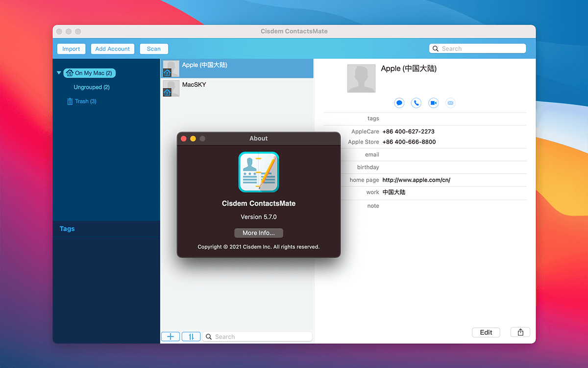
Task: Click the email field label in details
Action: (x=372, y=155)
